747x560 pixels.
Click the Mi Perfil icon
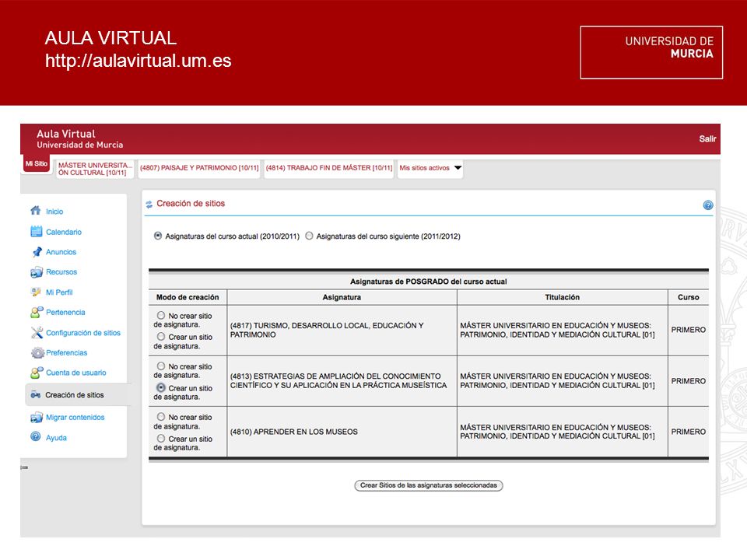(37, 292)
